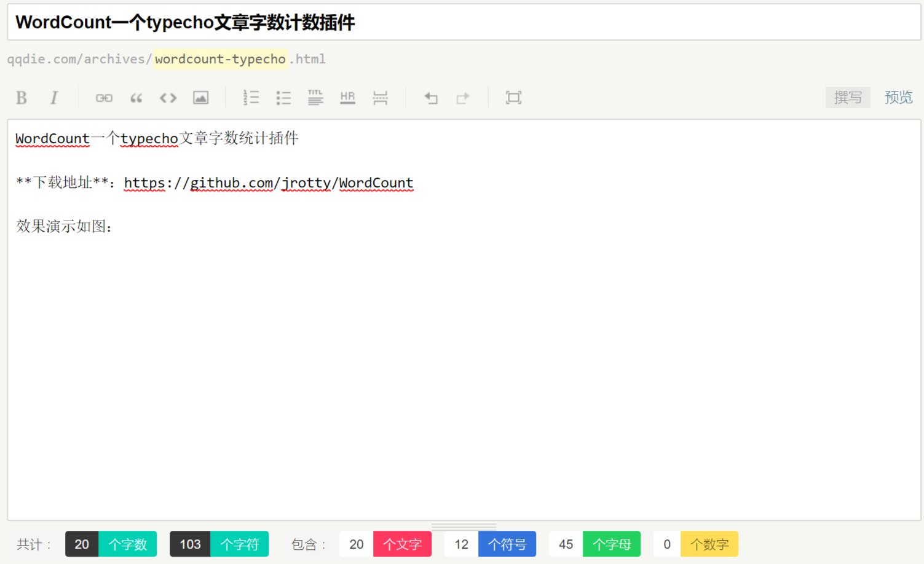Click the 12 symbols count value

[461, 544]
